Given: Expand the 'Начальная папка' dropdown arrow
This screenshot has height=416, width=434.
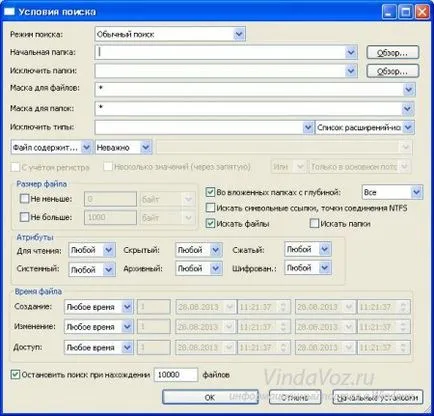Looking at the screenshot, I should pyautogui.click(x=351, y=53).
